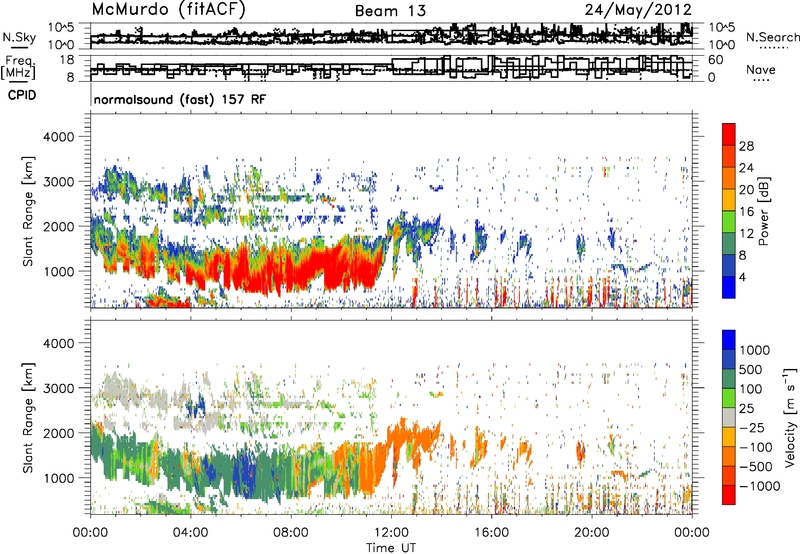Image resolution: width=800 pixels, height=554 pixels.
Task: Pick the yellow-orange 16–20 dB Power swatch
Action: tap(729, 200)
